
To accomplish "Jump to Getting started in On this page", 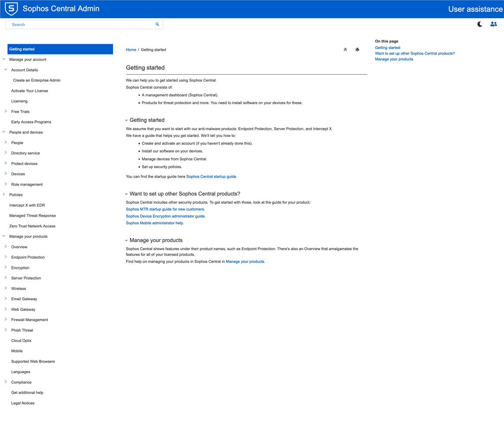I will pyautogui.click(x=387, y=48).
